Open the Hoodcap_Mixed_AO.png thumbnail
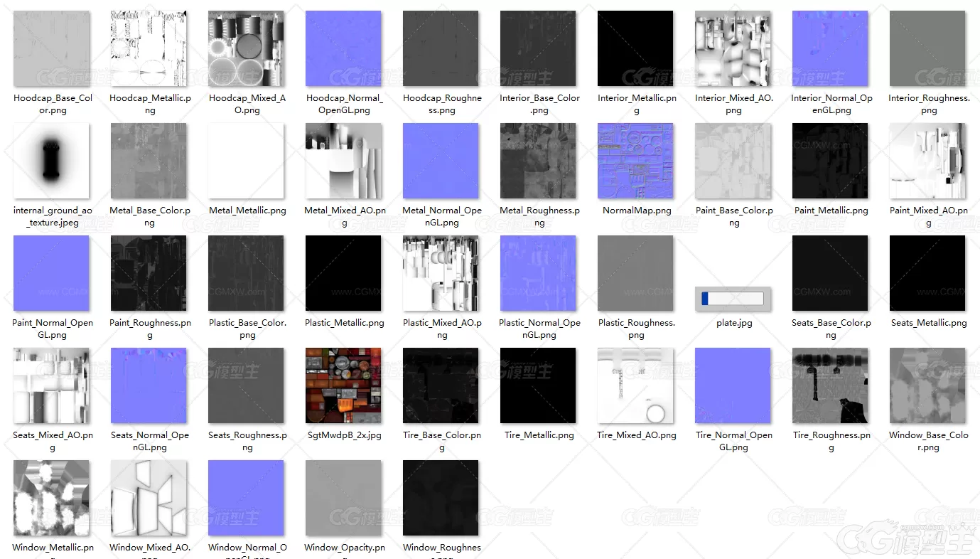 (x=246, y=48)
